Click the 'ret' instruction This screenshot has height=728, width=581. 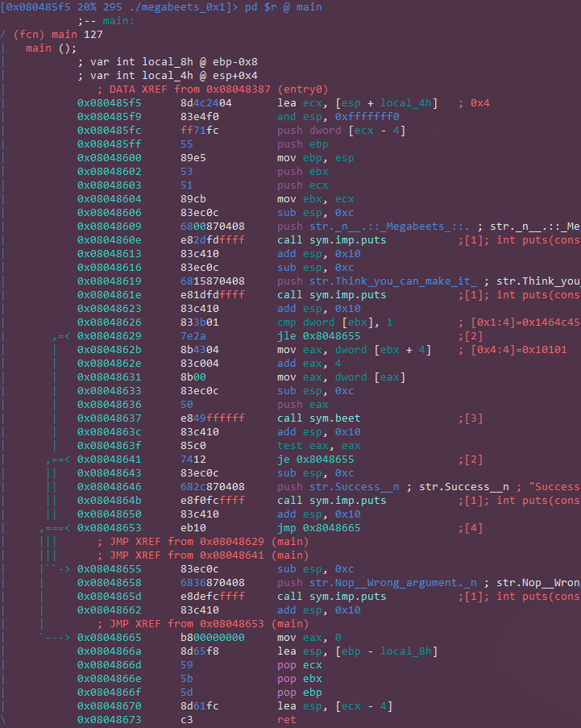286,720
